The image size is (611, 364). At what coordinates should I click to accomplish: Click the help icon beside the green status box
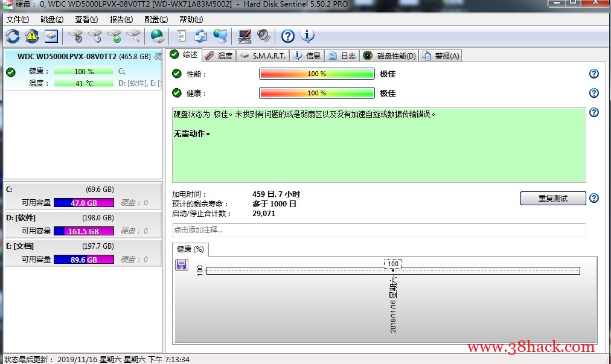click(x=594, y=113)
